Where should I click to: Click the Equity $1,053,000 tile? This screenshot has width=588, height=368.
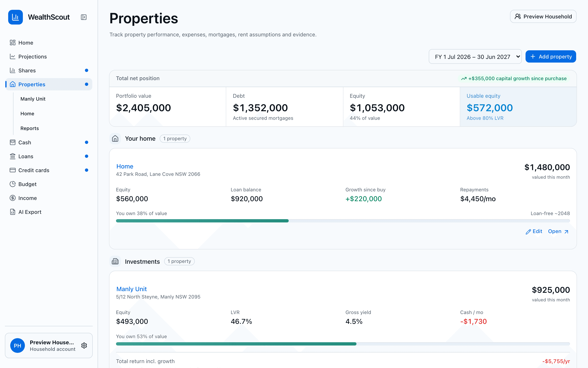click(x=401, y=107)
